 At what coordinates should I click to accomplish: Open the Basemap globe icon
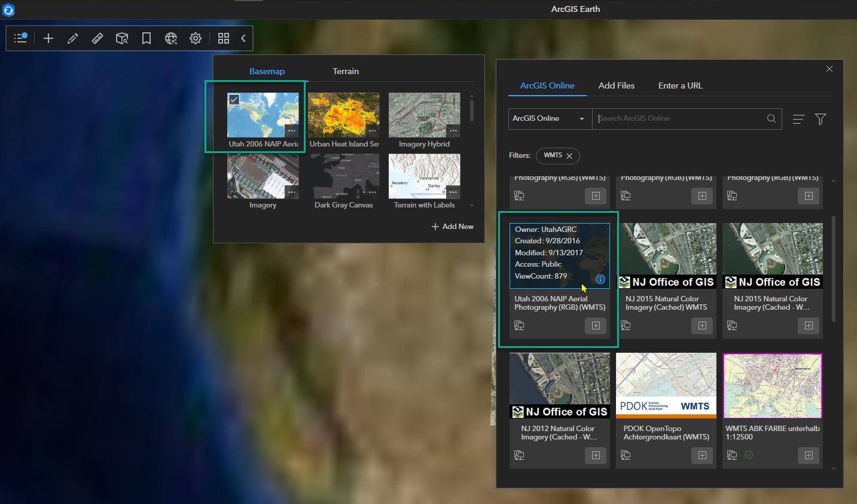(171, 38)
